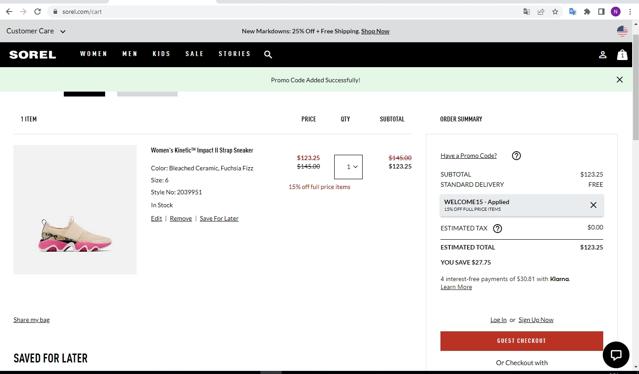Screen dimensions: 639x374
Task: Open the Chrome three-dot menu
Action: (630, 12)
